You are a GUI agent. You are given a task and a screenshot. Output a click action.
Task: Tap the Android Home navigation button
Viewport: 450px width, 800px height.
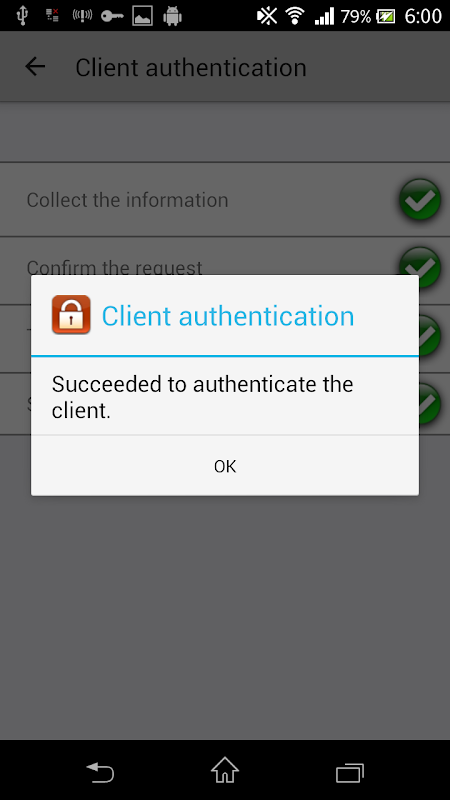point(225,770)
